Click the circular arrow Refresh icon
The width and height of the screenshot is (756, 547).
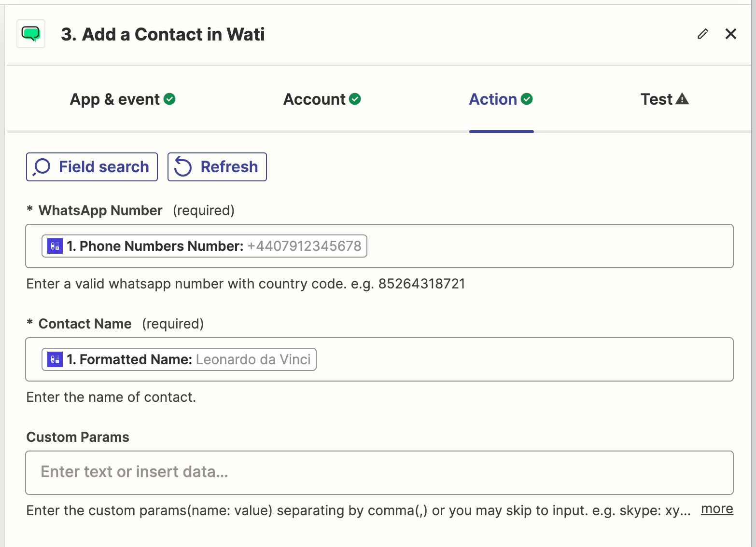pyautogui.click(x=183, y=167)
